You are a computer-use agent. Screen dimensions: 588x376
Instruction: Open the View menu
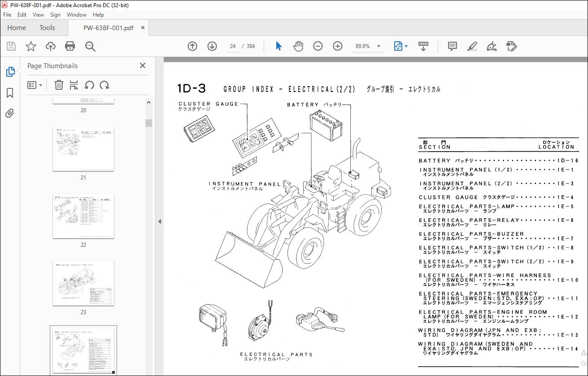[x=39, y=15]
